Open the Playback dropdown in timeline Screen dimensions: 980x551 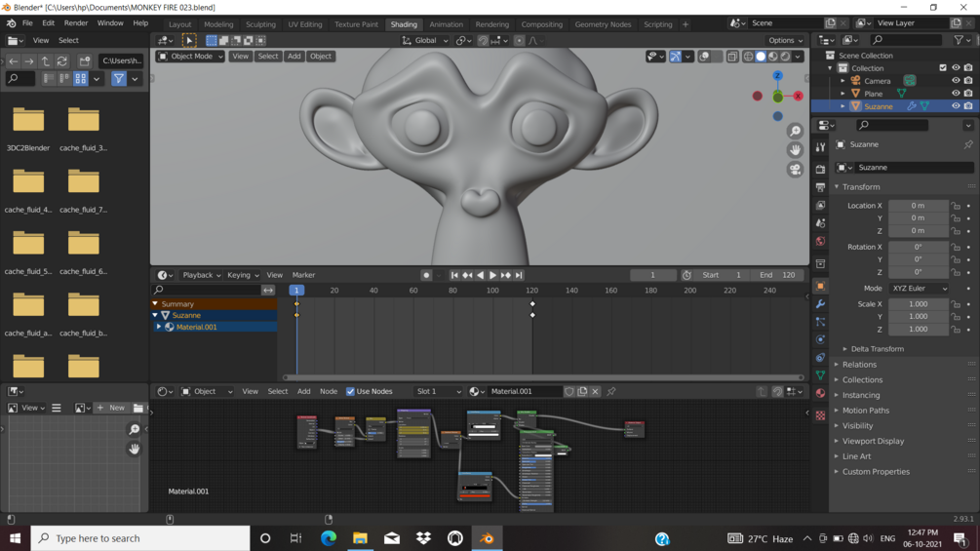pyautogui.click(x=201, y=275)
